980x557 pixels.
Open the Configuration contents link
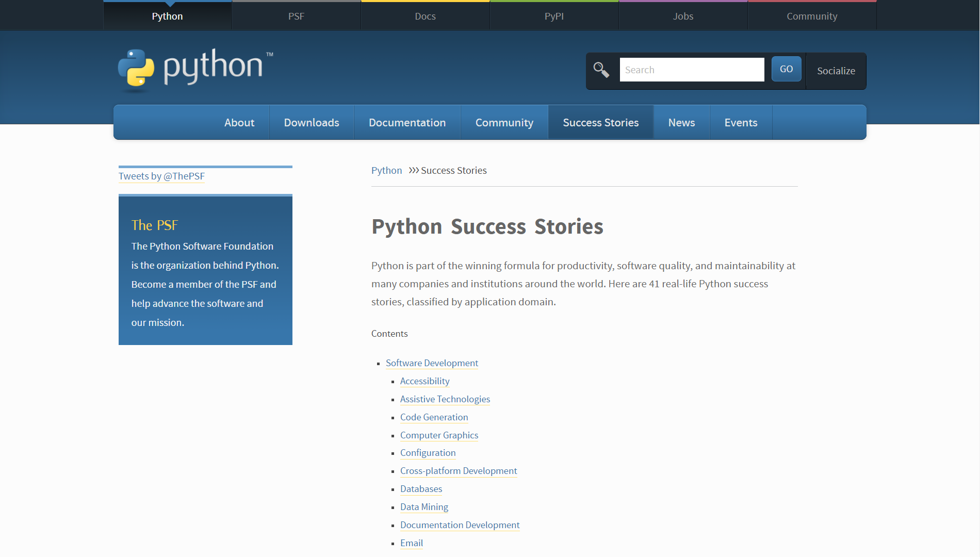click(x=428, y=453)
